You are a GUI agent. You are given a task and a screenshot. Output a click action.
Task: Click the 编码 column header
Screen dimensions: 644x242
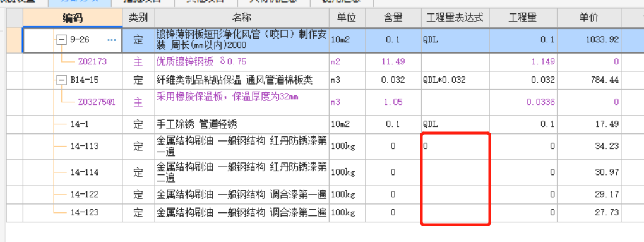pos(73,18)
